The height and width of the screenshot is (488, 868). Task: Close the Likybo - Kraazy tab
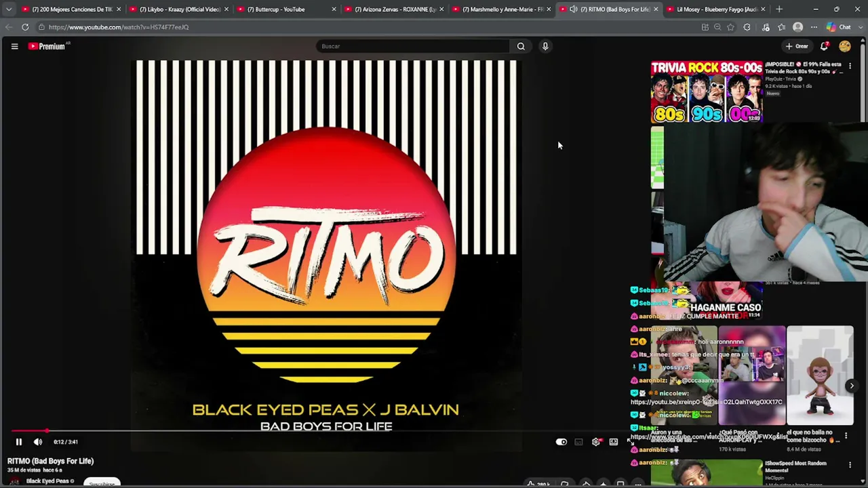click(226, 9)
